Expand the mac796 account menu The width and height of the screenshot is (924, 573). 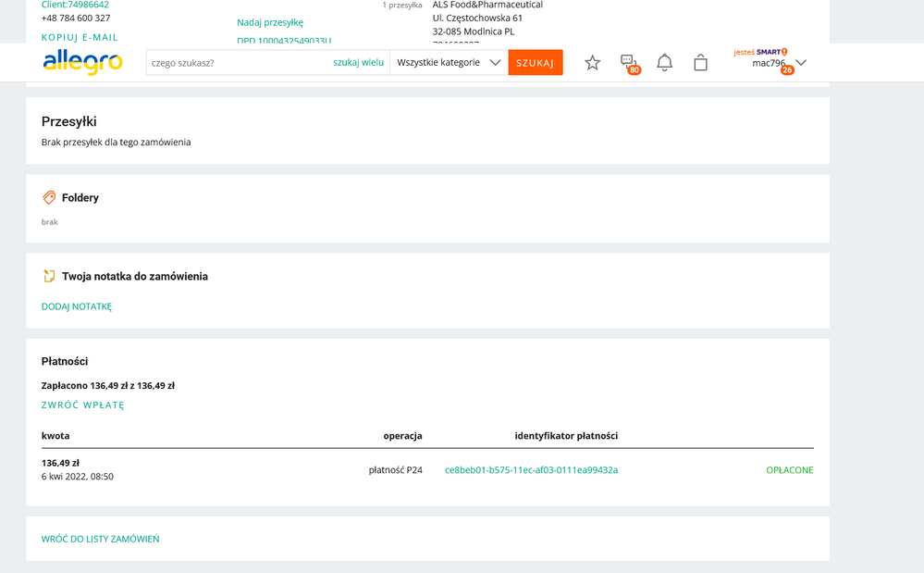click(800, 63)
